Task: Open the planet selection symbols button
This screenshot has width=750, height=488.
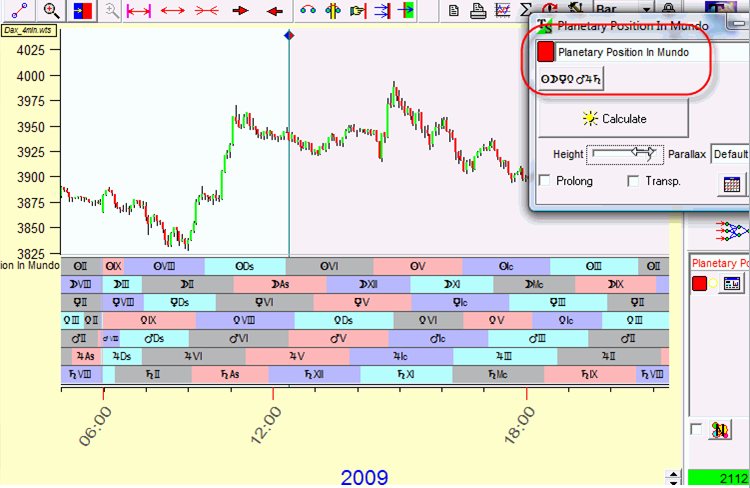Action: pos(571,79)
